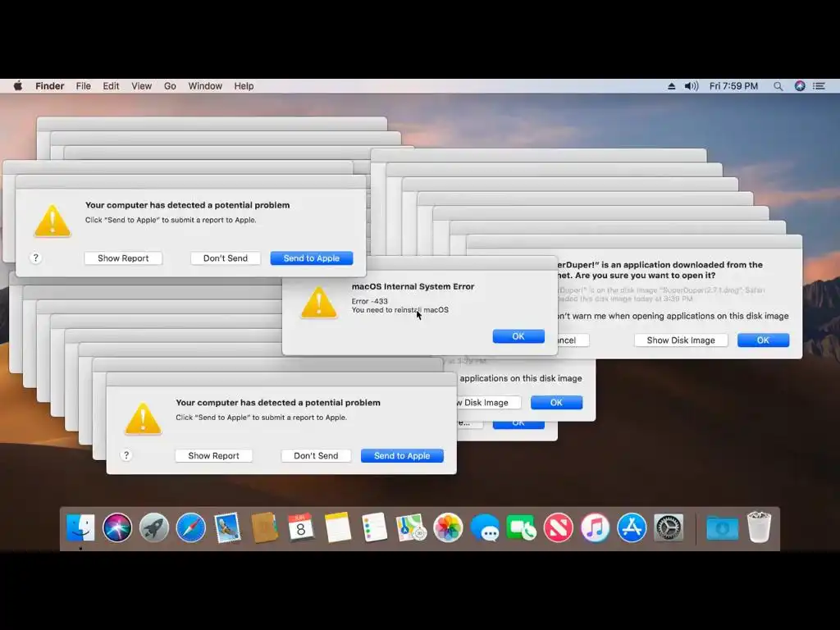Image resolution: width=840 pixels, height=630 pixels.
Task: Open System Preferences gear in Dock
Action: pyautogui.click(x=669, y=527)
